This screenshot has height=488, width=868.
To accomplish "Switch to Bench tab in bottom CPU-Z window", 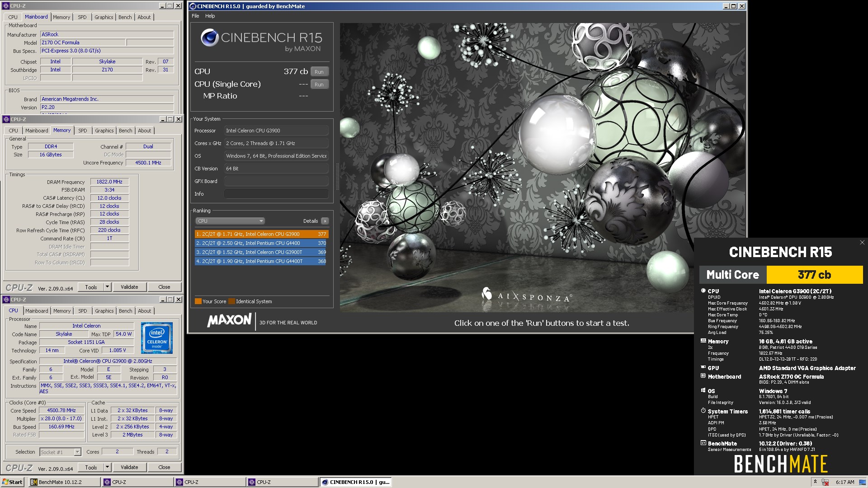I will pyautogui.click(x=126, y=311).
